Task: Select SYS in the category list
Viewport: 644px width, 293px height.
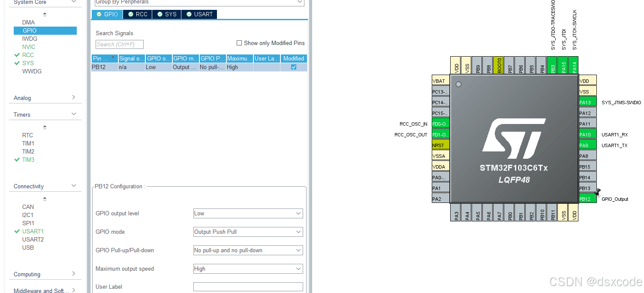Action: coord(28,63)
